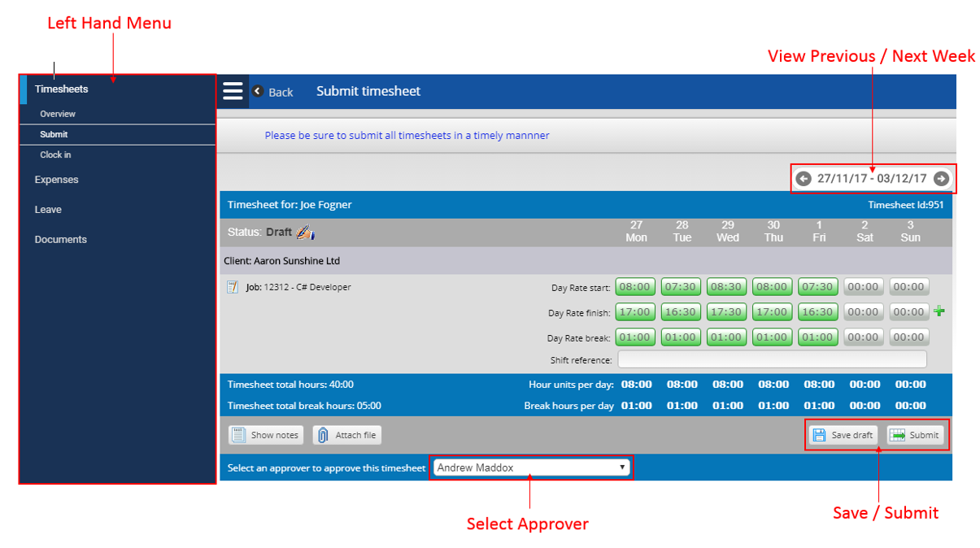Expand the Expenses menu section
The width and height of the screenshot is (980, 548).
(57, 180)
